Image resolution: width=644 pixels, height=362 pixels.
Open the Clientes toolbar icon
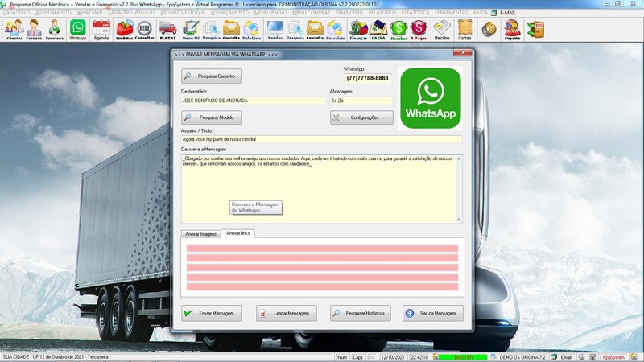coord(14,30)
